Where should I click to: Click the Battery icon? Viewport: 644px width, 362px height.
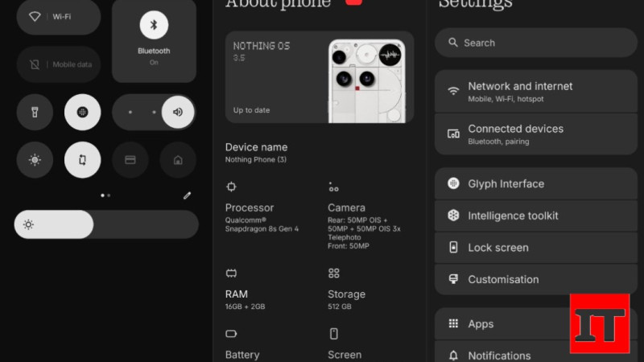point(231,334)
